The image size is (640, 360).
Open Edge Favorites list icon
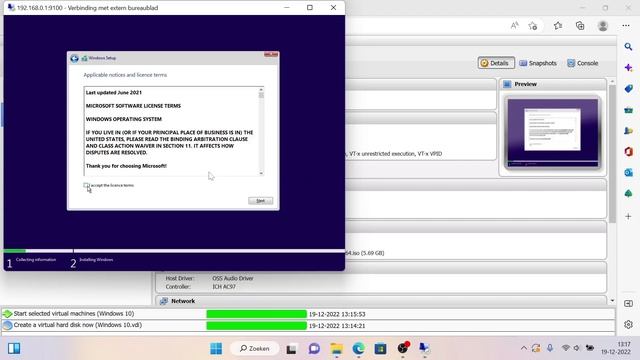coord(558,26)
